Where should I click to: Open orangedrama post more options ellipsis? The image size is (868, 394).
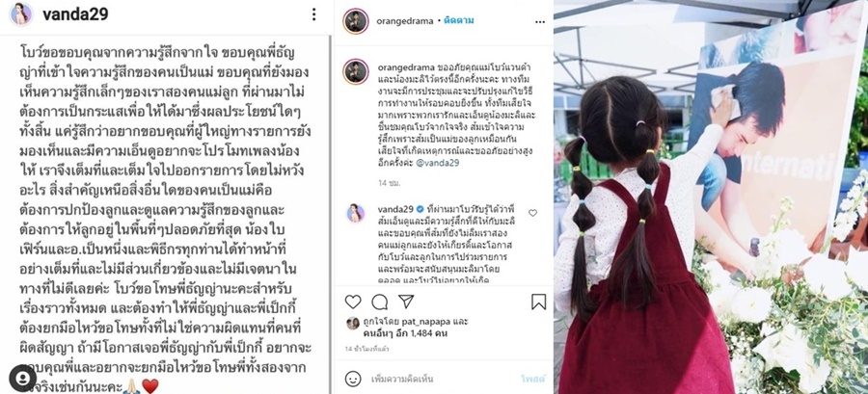pyautogui.click(x=540, y=22)
